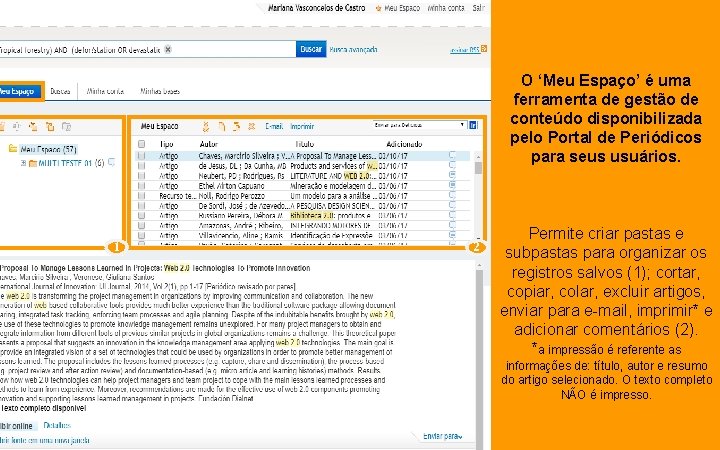
Task: Click the orange RSS feed icon
Action: coord(484,49)
